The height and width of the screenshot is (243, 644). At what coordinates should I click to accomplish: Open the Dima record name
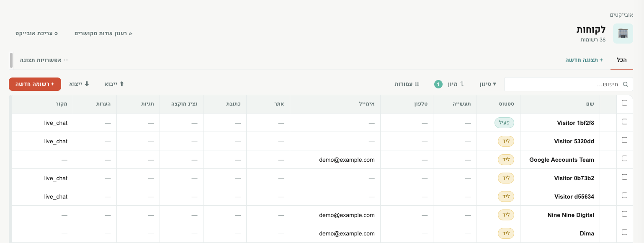[587, 233]
